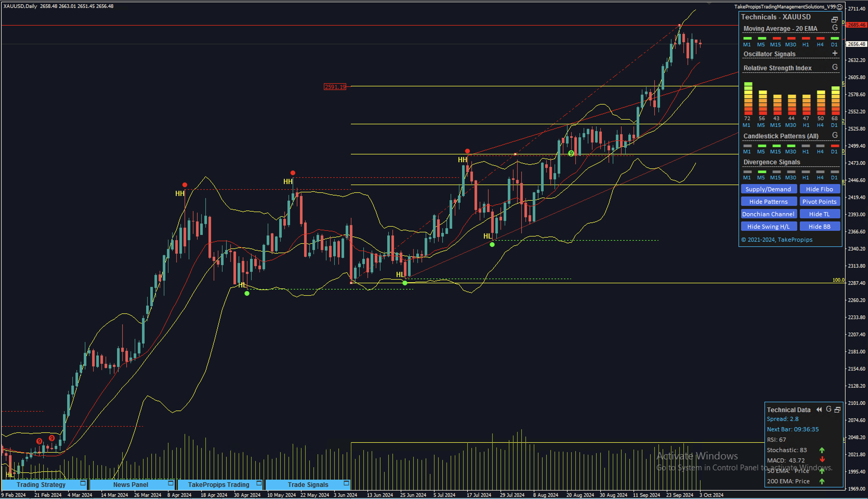This screenshot has width=868, height=499.
Task: Click the Divergence Signals D1 gray signal bar
Action: coord(835,172)
